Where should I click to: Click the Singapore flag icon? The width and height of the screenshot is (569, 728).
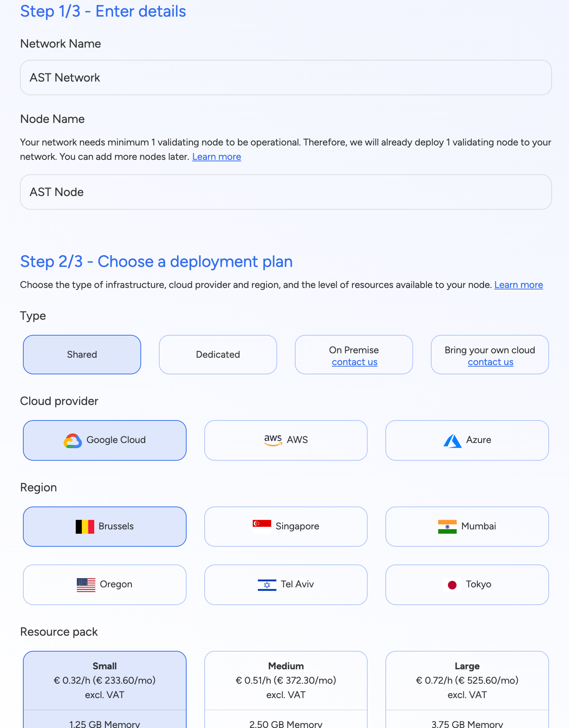pos(262,526)
